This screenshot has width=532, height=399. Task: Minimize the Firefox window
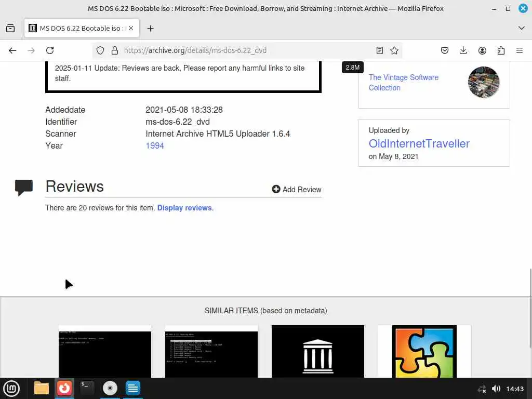[494, 8]
